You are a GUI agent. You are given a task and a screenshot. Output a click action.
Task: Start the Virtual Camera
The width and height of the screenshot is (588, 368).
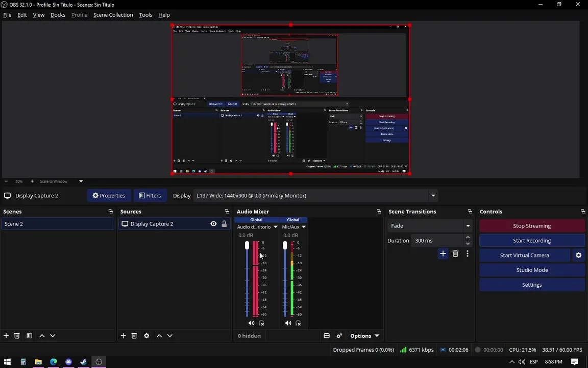(524, 256)
